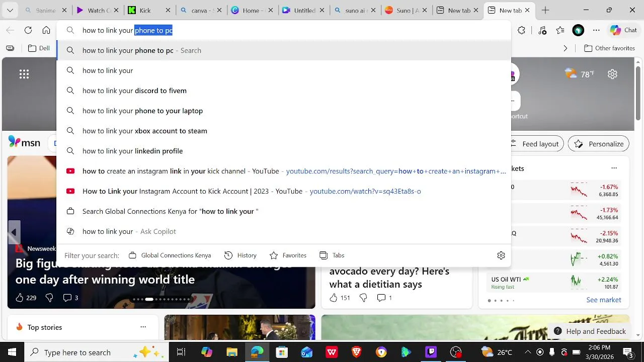Switch to the Suno tab with orange icon
The height and width of the screenshot is (362, 644).
[x=407, y=10]
